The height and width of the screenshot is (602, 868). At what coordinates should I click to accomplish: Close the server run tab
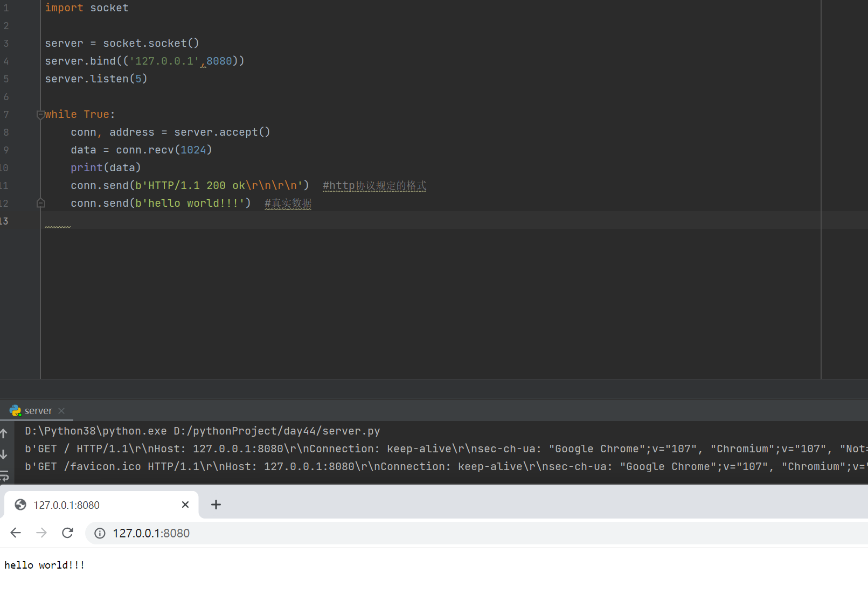click(61, 410)
